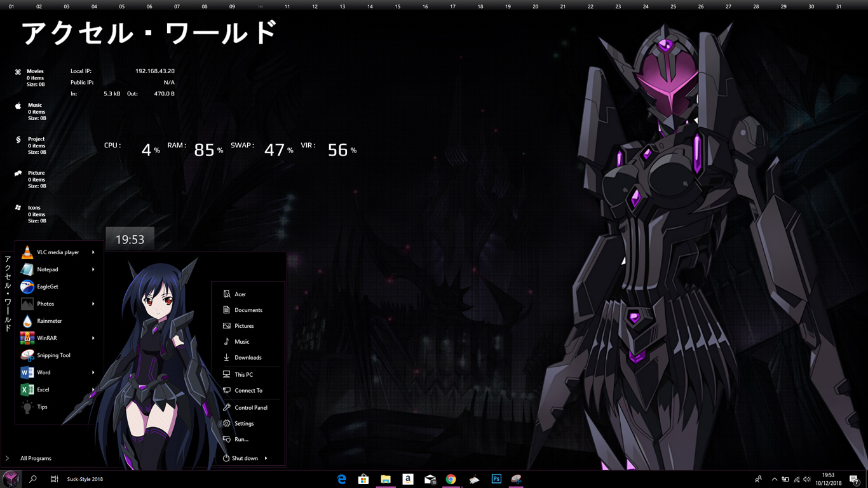Expand the Notepad recent files arrow
The height and width of the screenshot is (488, 868).
point(93,269)
